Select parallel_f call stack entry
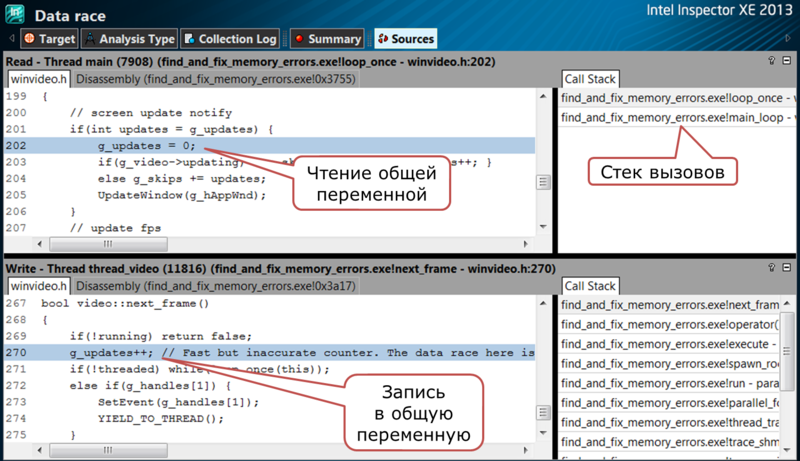This screenshot has height=461, width=800. (x=669, y=403)
